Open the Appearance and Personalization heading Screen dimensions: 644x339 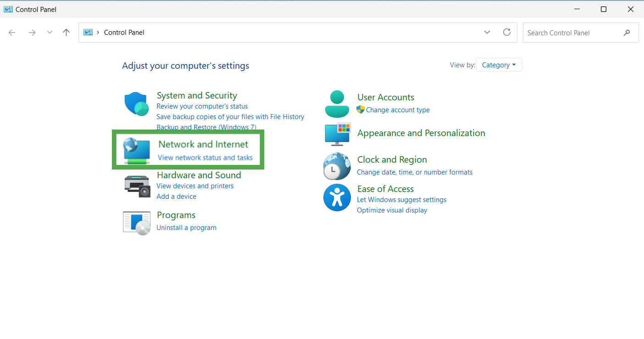[x=421, y=133]
